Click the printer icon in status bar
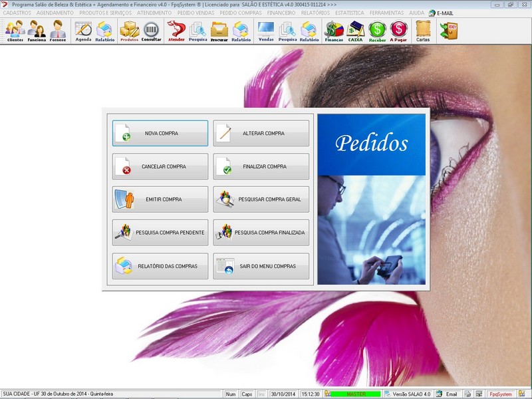The height and width of the screenshot is (399, 532). [467, 394]
